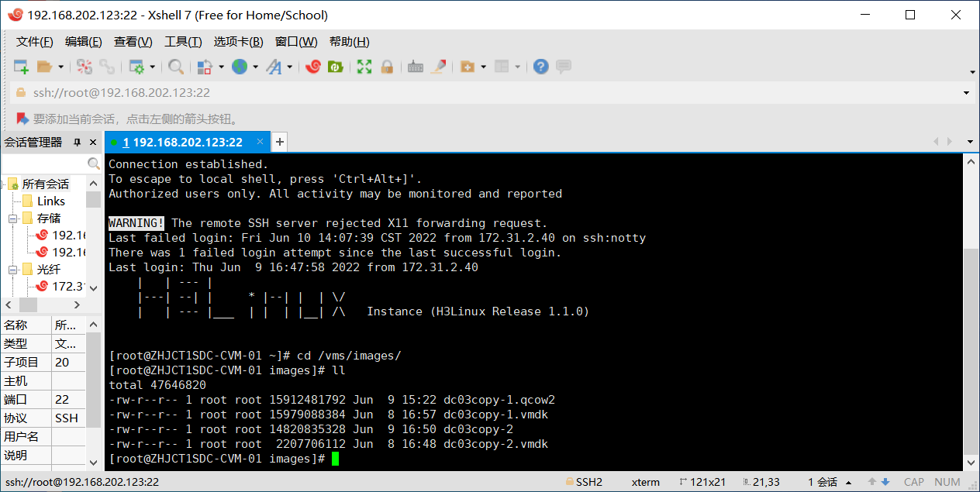
Task: Open the 文件(F) menu
Action: click(x=35, y=42)
